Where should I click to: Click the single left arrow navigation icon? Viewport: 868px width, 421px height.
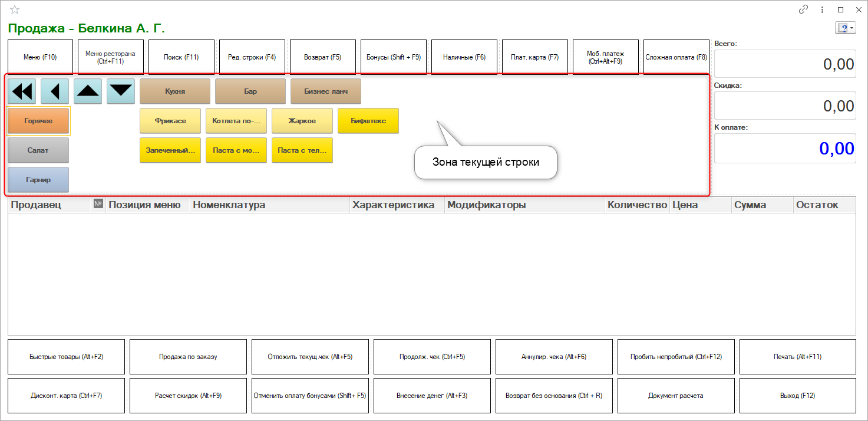(x=55, y=91)
